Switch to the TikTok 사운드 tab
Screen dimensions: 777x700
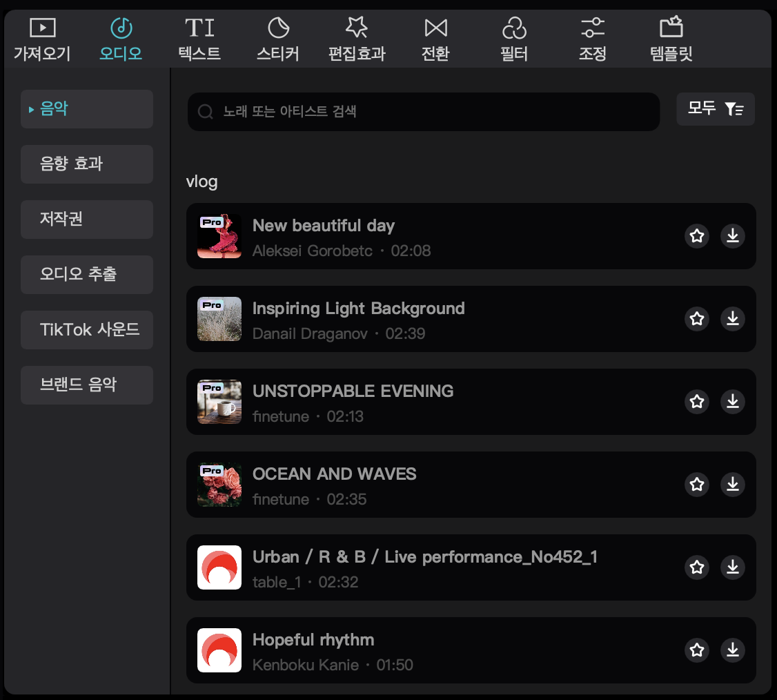coord(86,330)
